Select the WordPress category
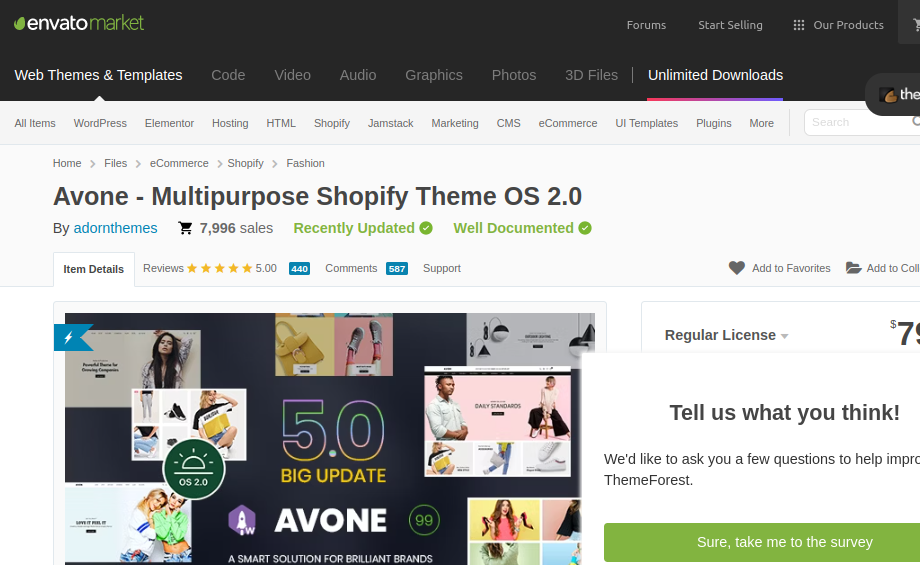 (x=100, y=123)
